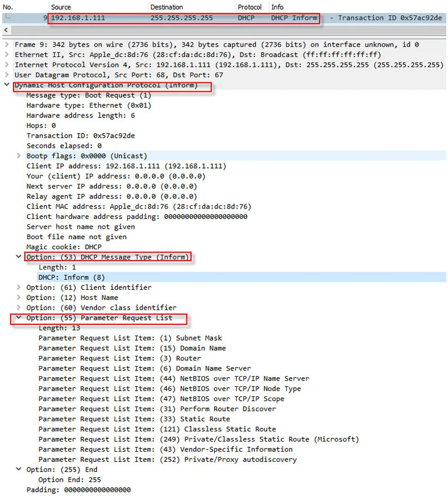Screen dimensions: 448x503
Task: Select the DHCP: Inform (8) line
Action: [x=71, y=277]
